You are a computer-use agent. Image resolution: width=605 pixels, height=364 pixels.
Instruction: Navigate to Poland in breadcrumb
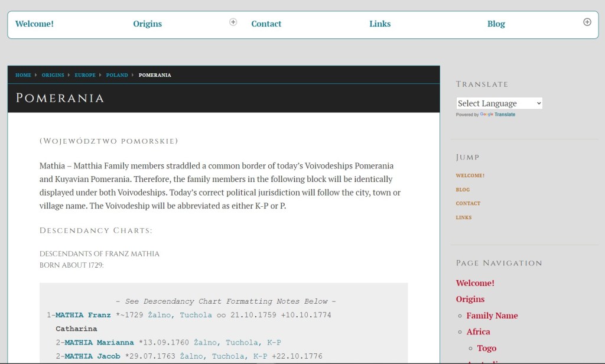click(x=117, y=75)
